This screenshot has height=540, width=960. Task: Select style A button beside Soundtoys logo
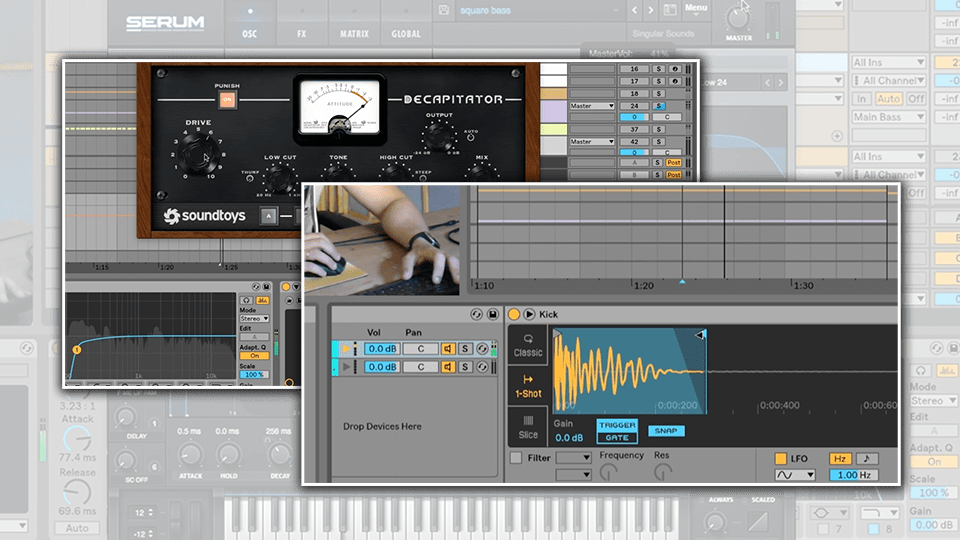pyautogui.click(x=268, y=216)
